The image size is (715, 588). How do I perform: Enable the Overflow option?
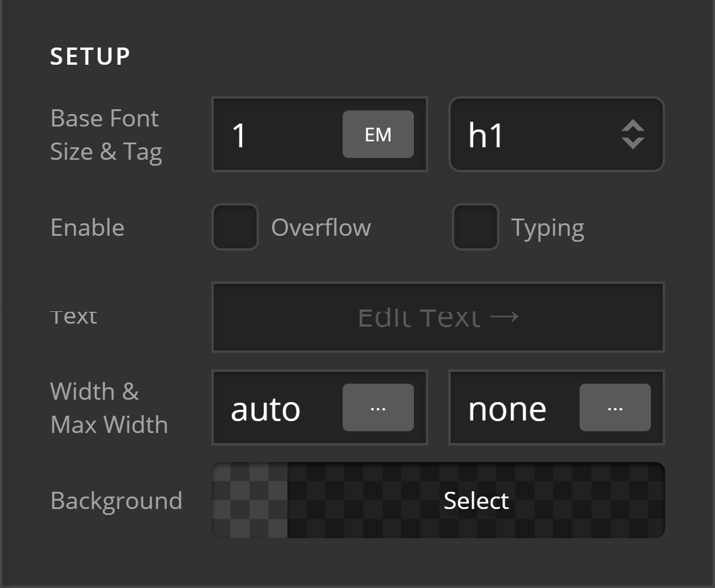[x=235, y=227]
